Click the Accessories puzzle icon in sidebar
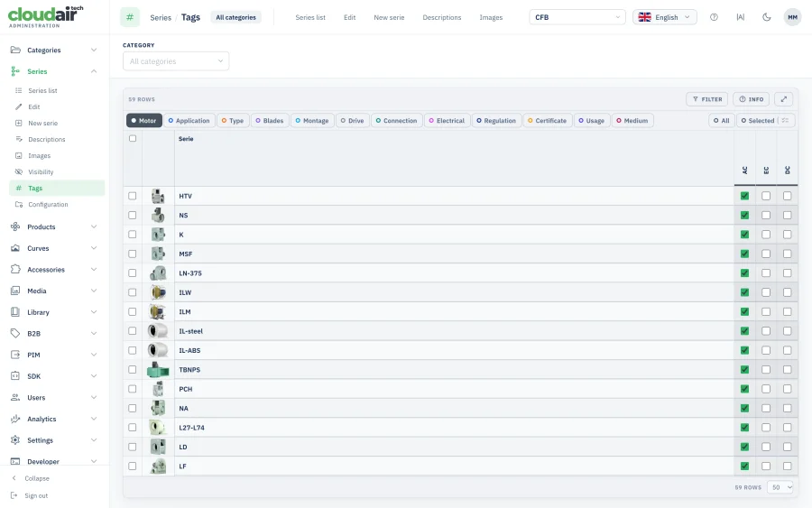812x508 pixels. coord(15,269)
